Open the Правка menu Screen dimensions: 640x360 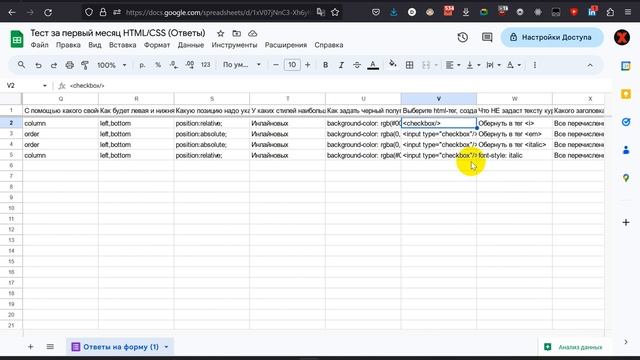point(68,45)
